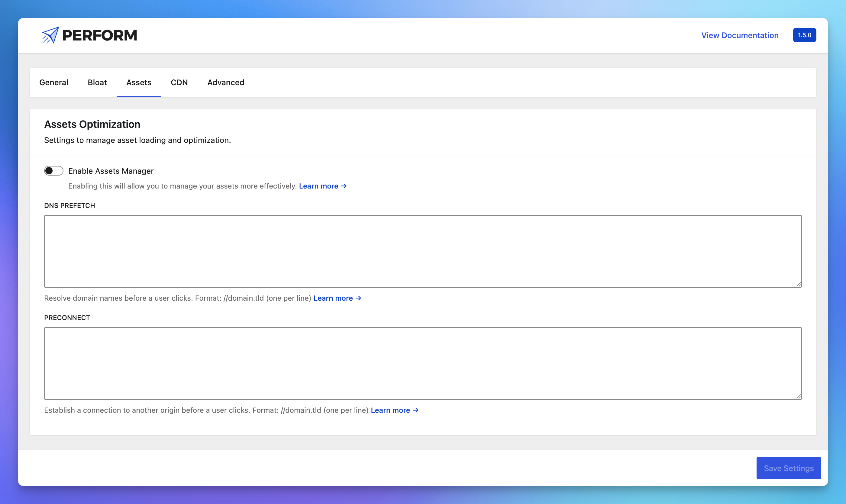846x504 pixels.
Task: Click the Perform paper plane logo icon
Action: (x=50, y=35)
